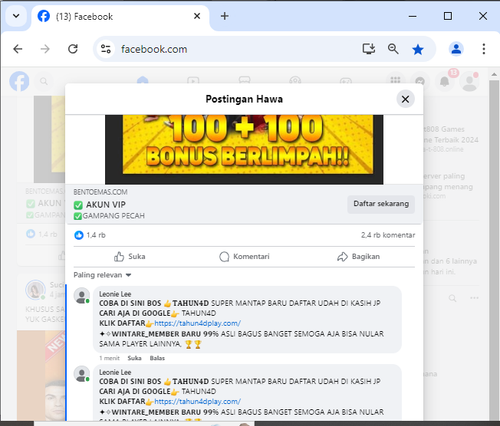500x426 pixels.
Task: View site information icon in address bar
Action: [x=106, y=49]
